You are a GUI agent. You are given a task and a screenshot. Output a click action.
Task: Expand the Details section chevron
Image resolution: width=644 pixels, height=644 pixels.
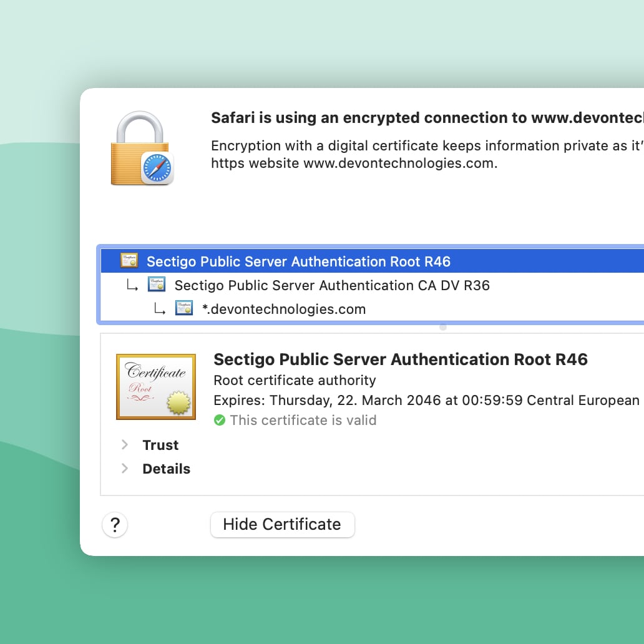tap(125, 468)
